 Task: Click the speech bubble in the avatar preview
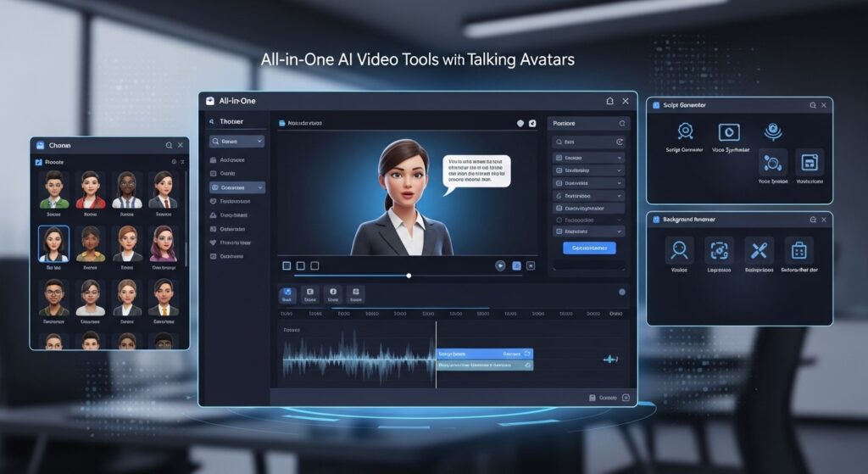coord(476,171)
